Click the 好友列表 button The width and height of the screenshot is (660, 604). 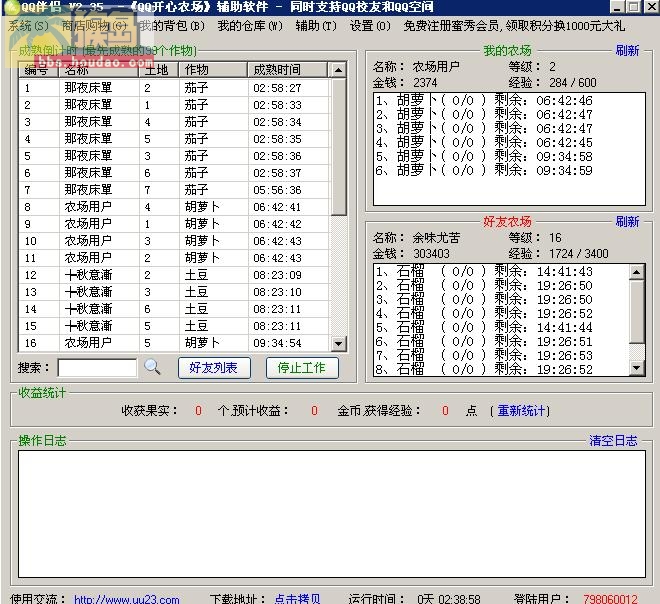(214, 368)
